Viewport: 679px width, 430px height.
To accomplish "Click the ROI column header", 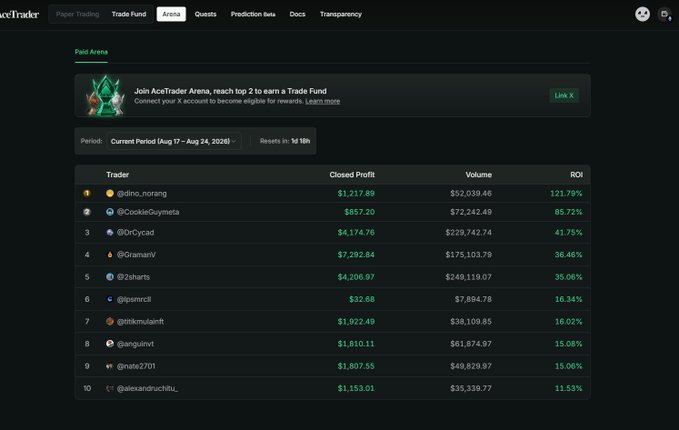I will pos(576,175).
